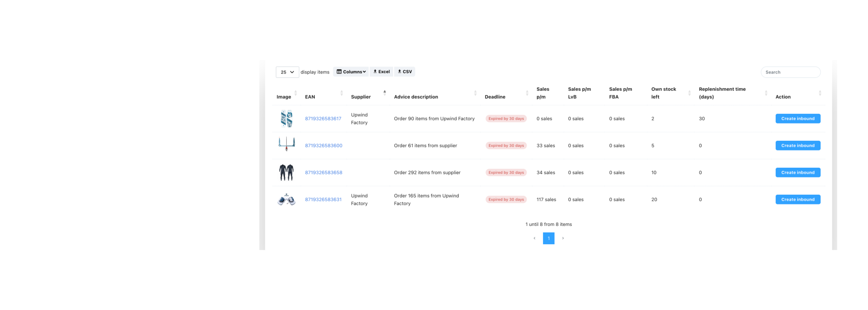Click Expired badge for 8719326583658 row
This screenshot has width=868, height=310.
pyautogui.click(x=506, y=173)
